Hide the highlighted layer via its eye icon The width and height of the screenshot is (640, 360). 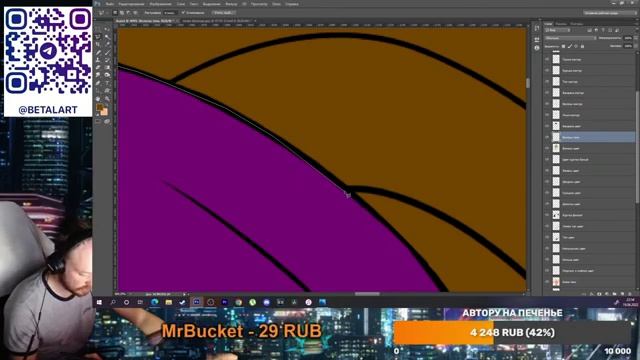pos(547,137)
